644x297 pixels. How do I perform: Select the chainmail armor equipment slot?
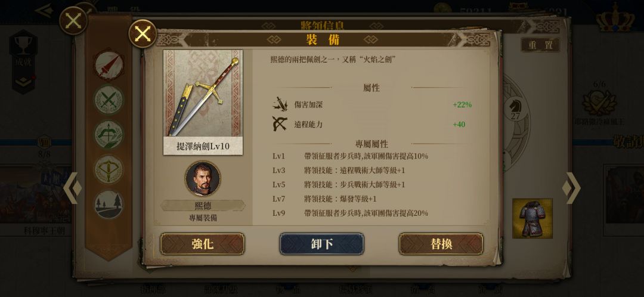(x=532, y=218)
